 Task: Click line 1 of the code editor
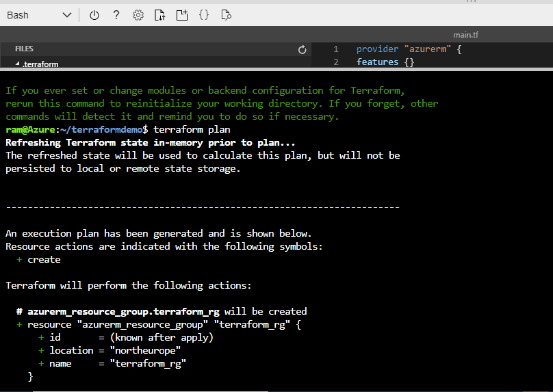[409, 49]
